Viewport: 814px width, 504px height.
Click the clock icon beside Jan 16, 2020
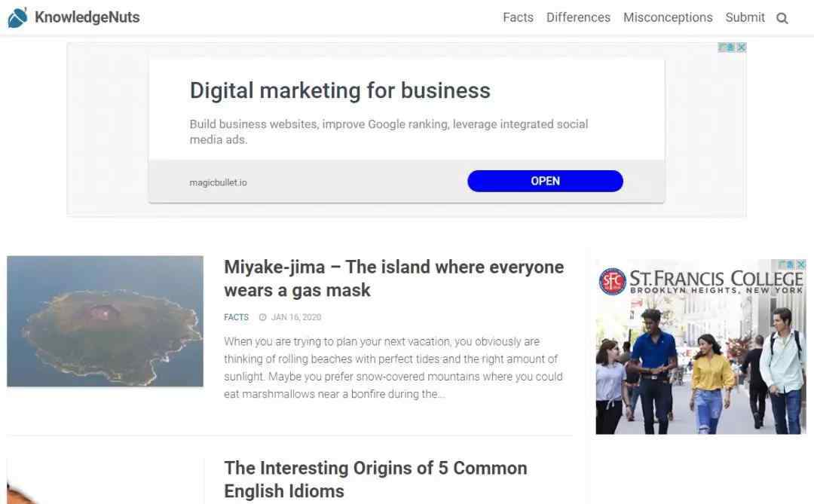tap(262, 317)
